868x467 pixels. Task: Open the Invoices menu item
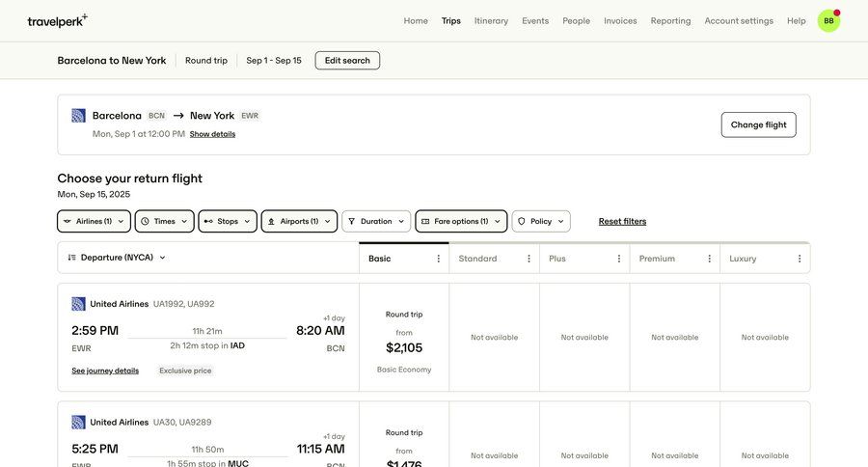tap(620, 20)
